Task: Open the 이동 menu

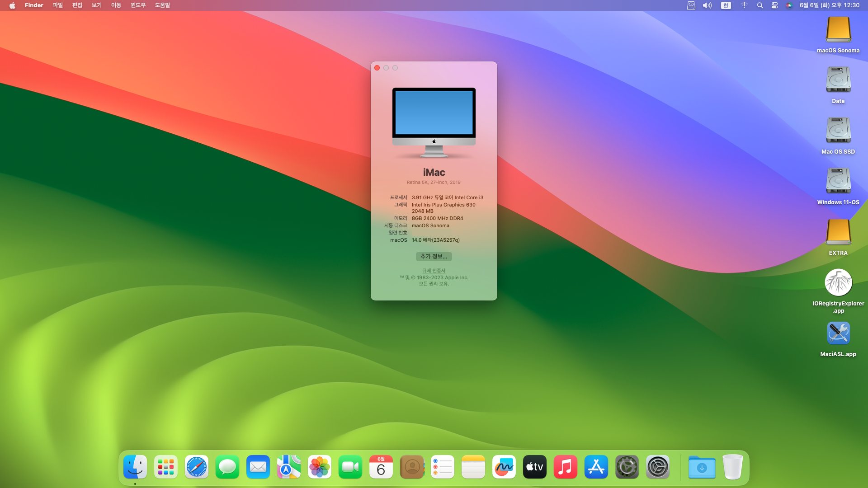Action: pyautogui.click(x=116, y=5)
